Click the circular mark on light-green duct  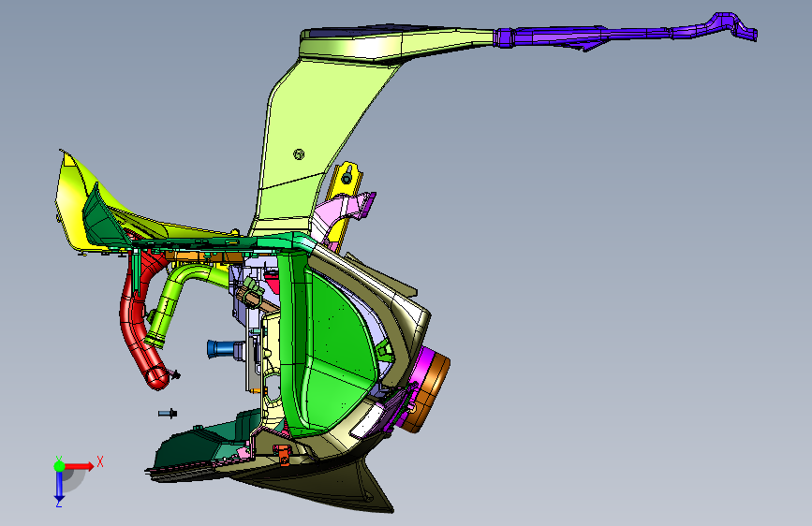click(x=299, y=153)
